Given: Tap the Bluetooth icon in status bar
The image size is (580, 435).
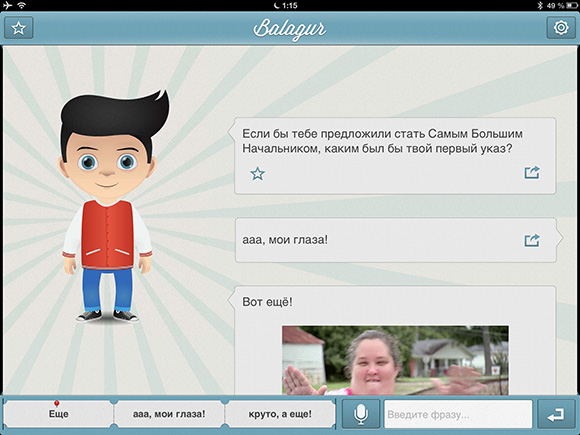Looking at the screenshot, I should [x=540, y=5].
